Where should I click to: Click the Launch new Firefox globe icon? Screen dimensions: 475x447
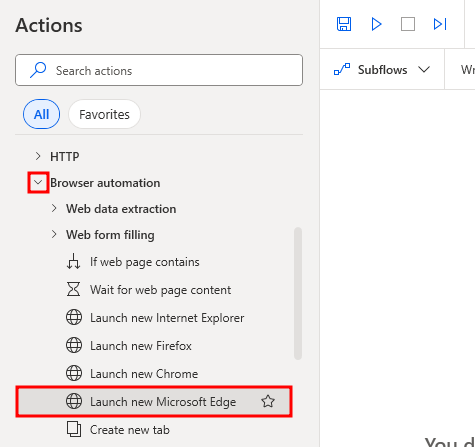tap(74, 345)
